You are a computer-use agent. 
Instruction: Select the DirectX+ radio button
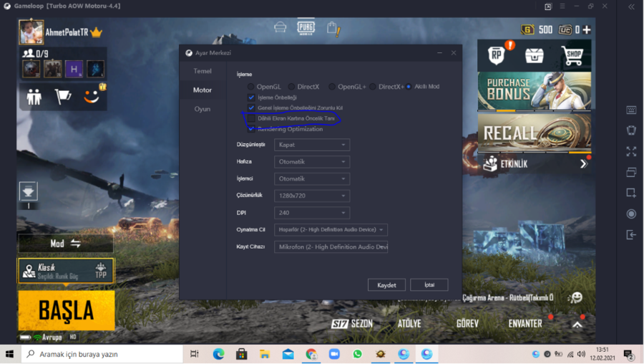[373, 87]
